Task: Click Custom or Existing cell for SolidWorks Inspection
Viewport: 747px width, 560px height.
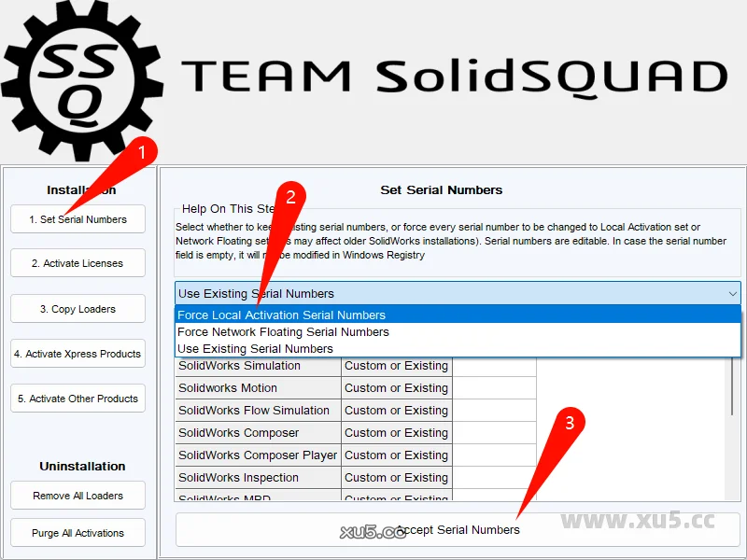Action: pos(396,478)
